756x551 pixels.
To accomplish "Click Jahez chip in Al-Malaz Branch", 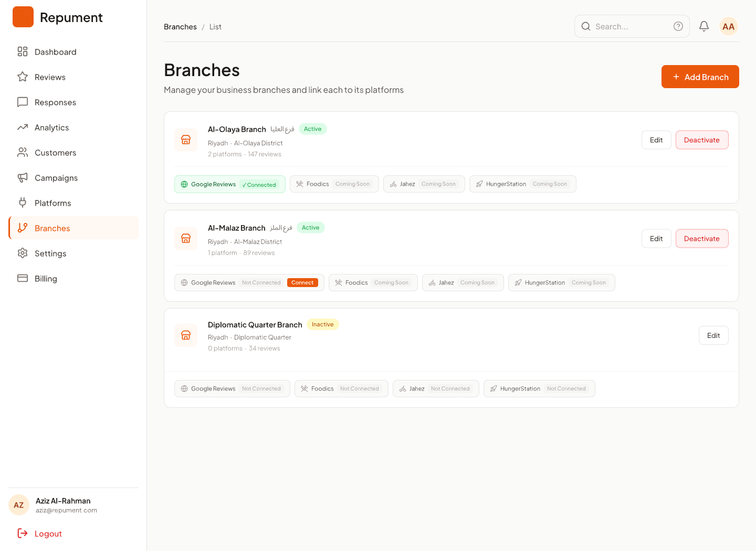I will click(x=463, y=283).
